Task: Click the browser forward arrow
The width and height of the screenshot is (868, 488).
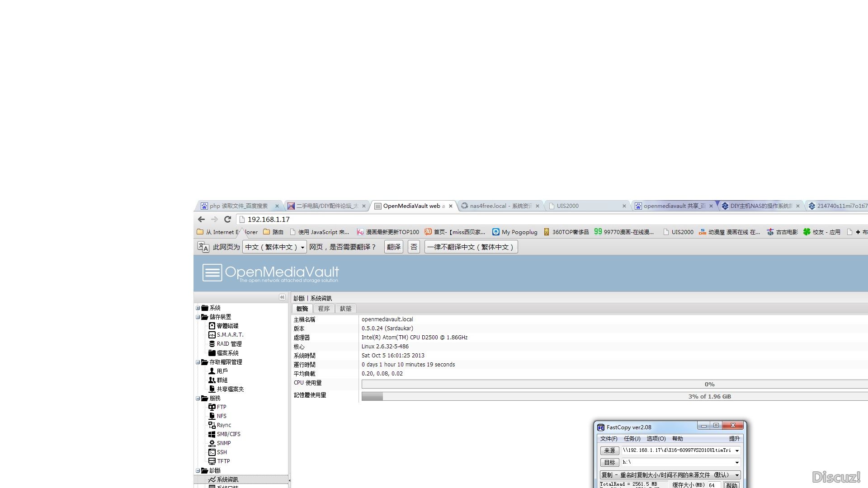Action: (x=214, y=219)
